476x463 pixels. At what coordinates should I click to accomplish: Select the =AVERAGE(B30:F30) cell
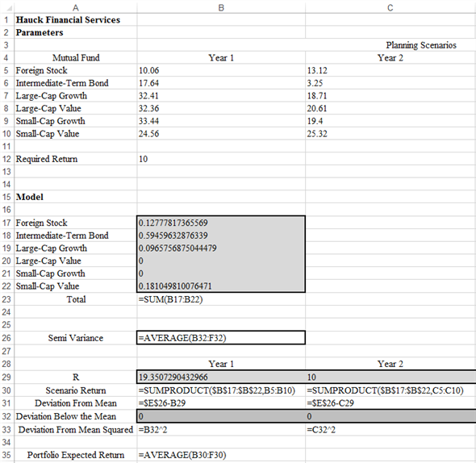[221, 455]
